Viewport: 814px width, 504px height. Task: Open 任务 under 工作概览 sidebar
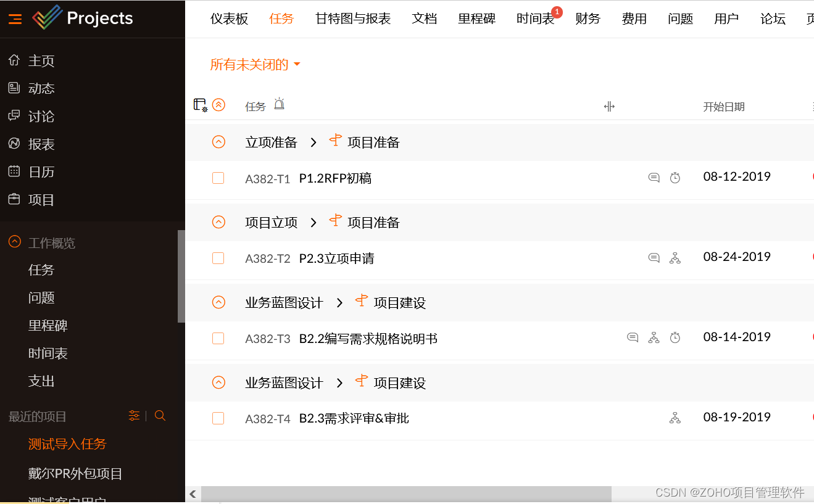click(x=41, y=270)
